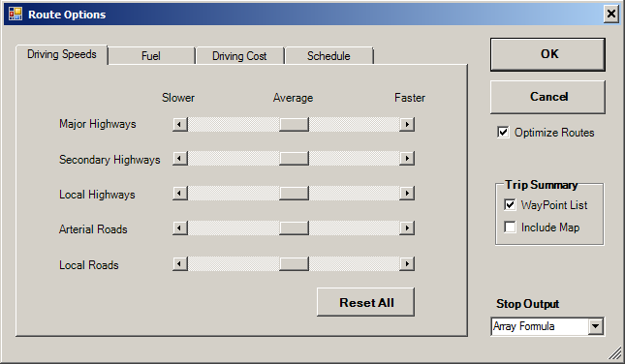This screenshot has height=364, width=625.
Task: Click the Major Highways slider thumb
Action: pyautogui.click(x=294, y=124)
